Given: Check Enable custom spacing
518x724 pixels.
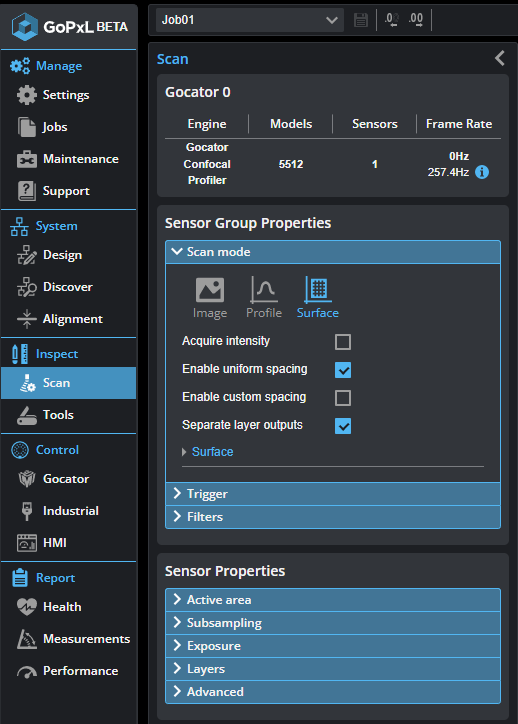Looking at the screenshot, I should pyautogui.click(x=343, y=398).
